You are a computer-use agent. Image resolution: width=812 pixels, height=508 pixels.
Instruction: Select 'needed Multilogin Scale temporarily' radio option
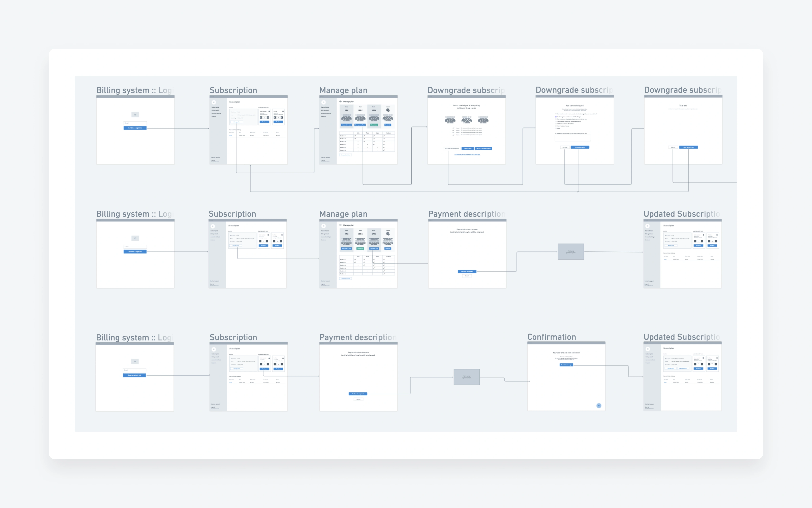(556, 122)
